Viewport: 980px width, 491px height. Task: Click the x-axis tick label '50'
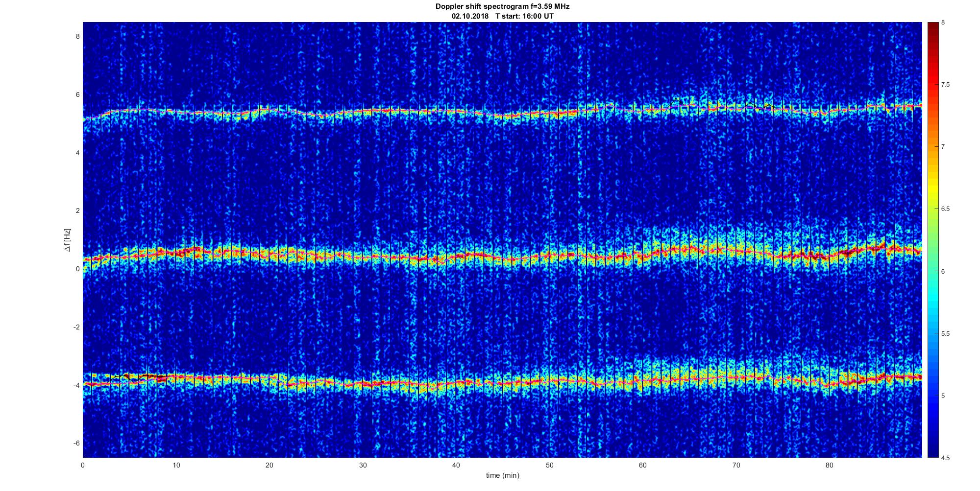coord(549,465)
